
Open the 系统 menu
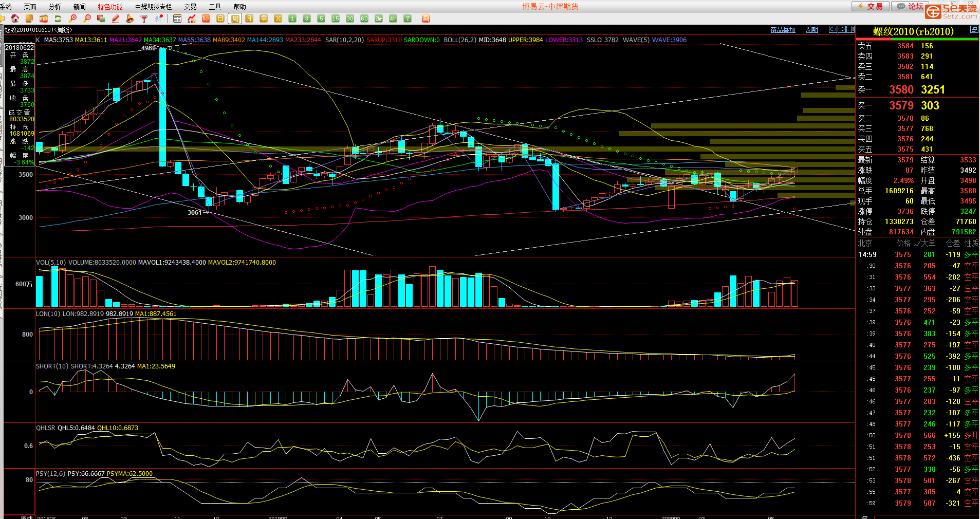click(6, 7)
